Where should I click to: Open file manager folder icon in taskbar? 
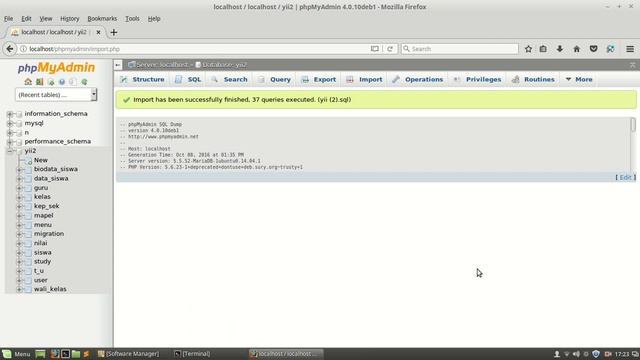(x=76, y=354)
